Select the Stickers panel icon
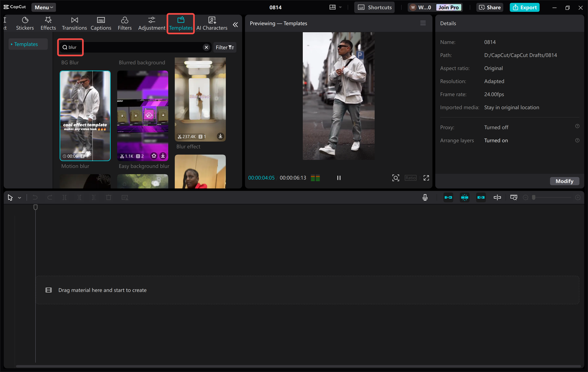 click(x=25, y=23)
